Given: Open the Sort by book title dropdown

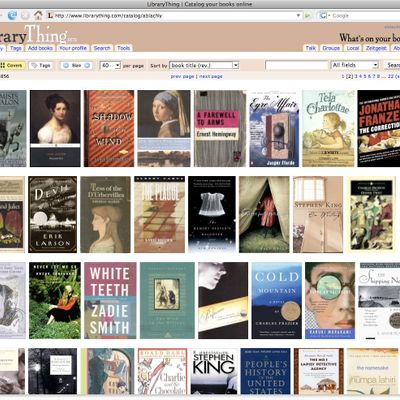Looking at the screenshot, I should click(x=204, y=65).
